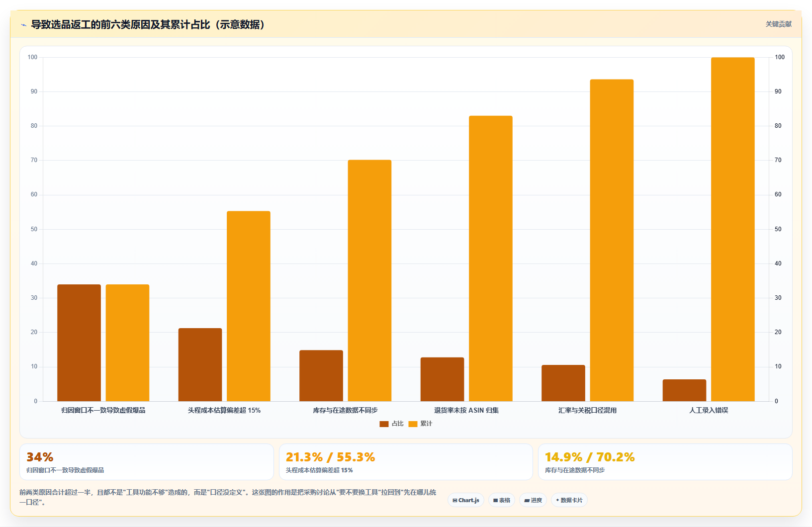Open the 进度 tag

point(533,500)
